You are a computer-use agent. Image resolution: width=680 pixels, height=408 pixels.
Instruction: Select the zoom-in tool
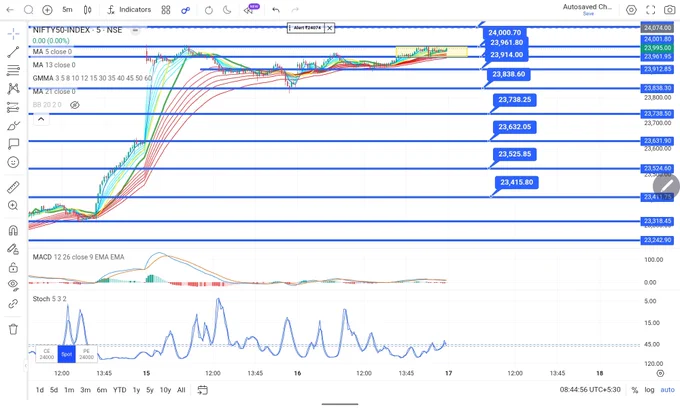click(x=13, y=205)
